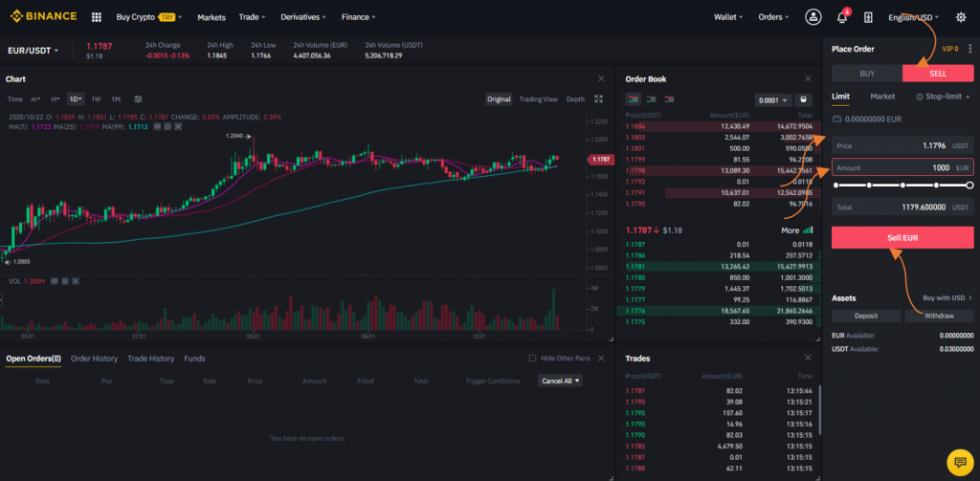Image resolution: width=980 pixels, height=481 pixels.
Task: Click the Withdraw button
Action: point(940,316)
